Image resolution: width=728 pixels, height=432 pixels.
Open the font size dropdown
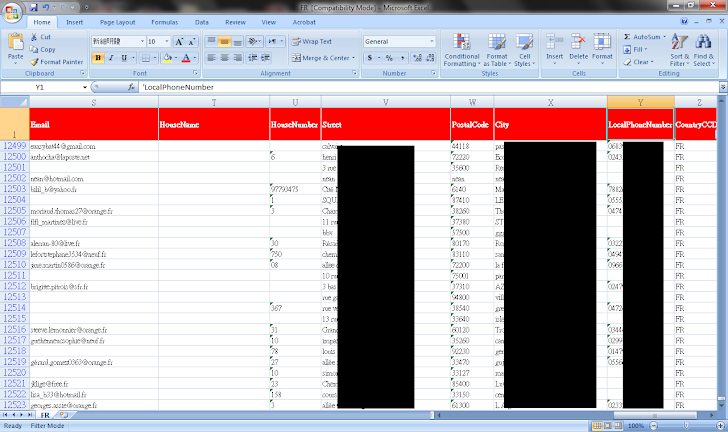[x=165, y=42]
